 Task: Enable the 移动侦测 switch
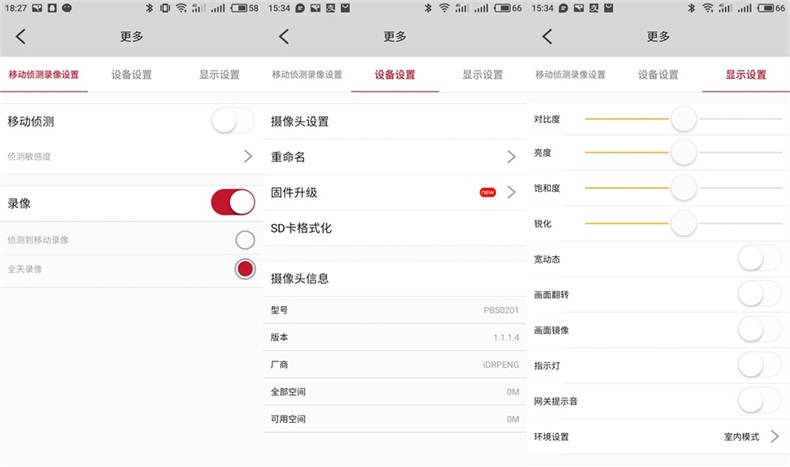point(233,121)
